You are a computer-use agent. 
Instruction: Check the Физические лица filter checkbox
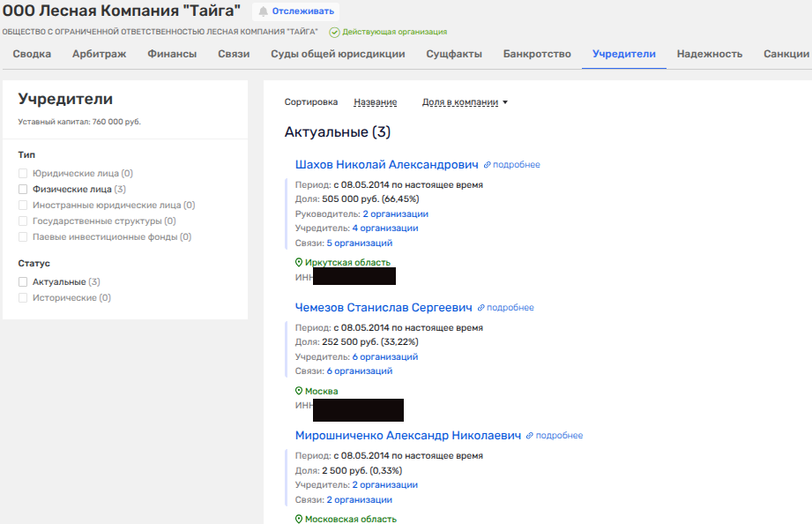pyautogui.click(x=24, y=189)
